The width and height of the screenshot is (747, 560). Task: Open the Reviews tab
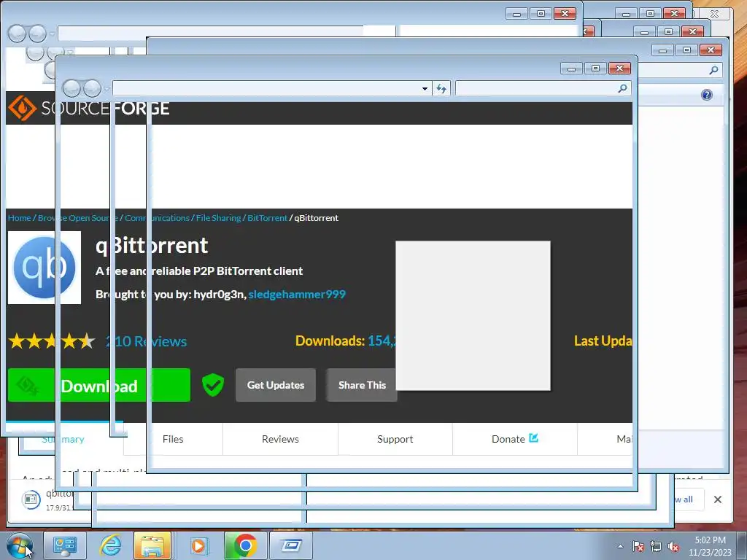[x=280, y=439]
